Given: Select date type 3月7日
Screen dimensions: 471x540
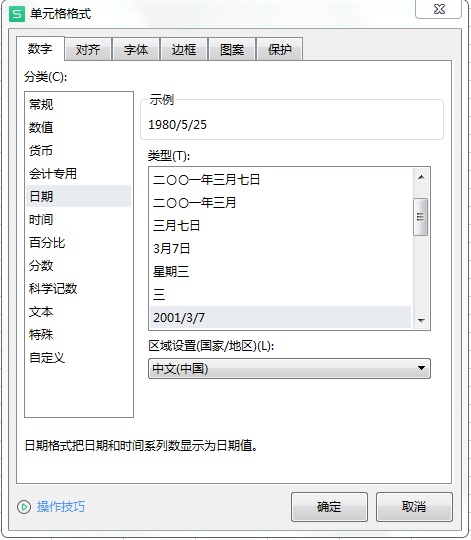Looking at the screenshot, I should tap(281, 248).
